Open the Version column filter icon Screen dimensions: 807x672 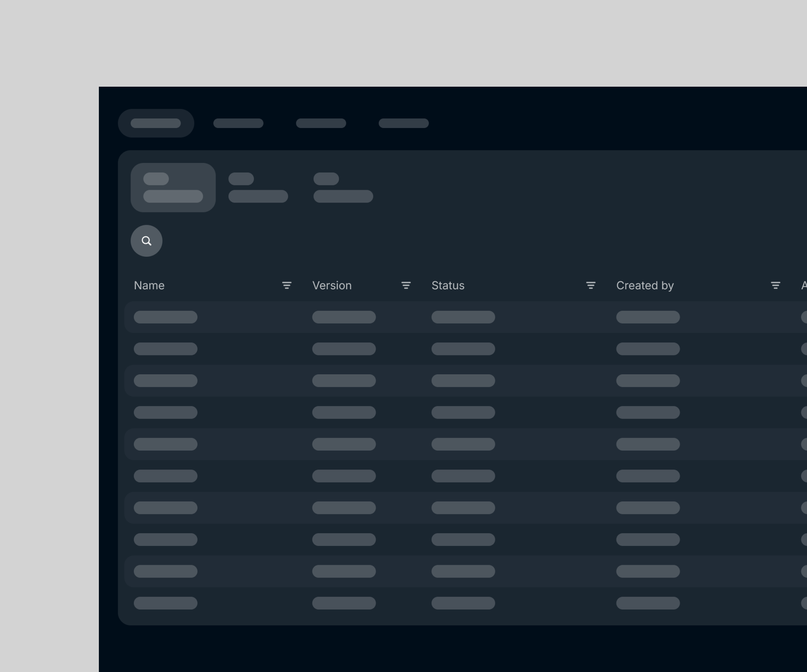[406, 285]
